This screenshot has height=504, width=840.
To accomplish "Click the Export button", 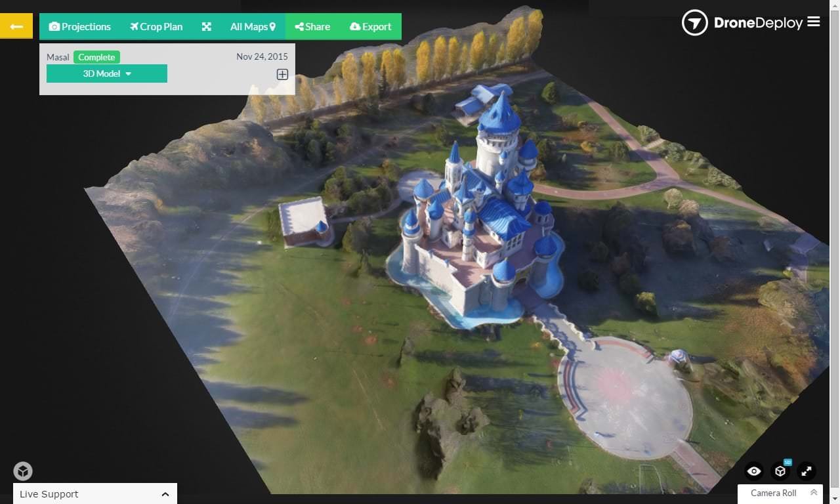I will (x=371, y=27).
